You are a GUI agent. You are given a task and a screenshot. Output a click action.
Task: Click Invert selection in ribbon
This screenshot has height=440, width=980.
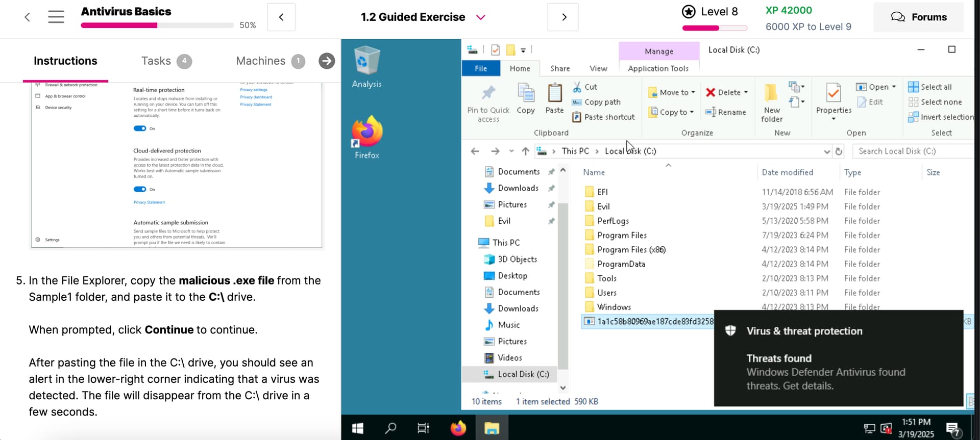941,117
